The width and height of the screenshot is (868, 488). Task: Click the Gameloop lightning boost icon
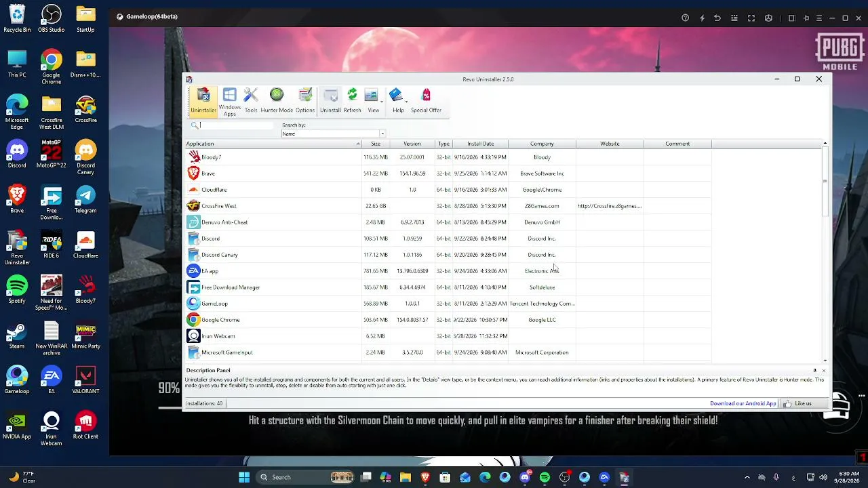click(x=702, y=18)
